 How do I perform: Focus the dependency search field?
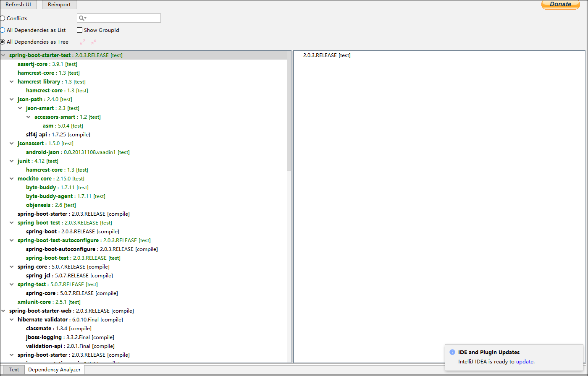tap(119, 18)
